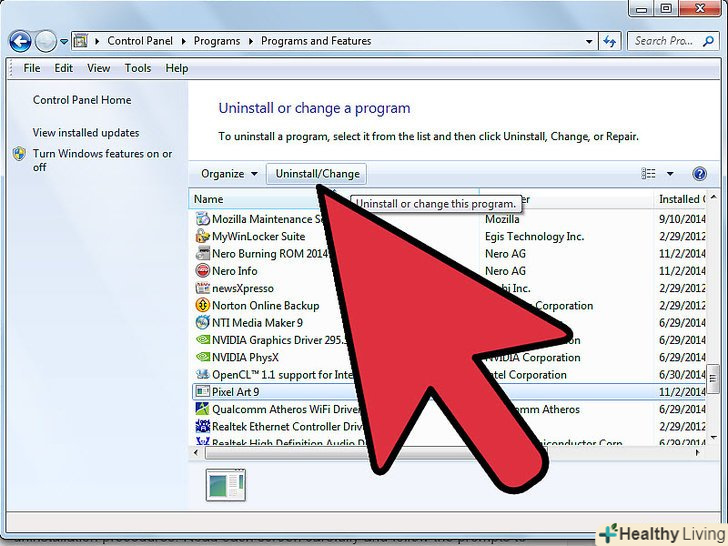Screen dimensions: 728x546
Task: Select the NTI Media Maker 9 name
Action: coord(257,323)
